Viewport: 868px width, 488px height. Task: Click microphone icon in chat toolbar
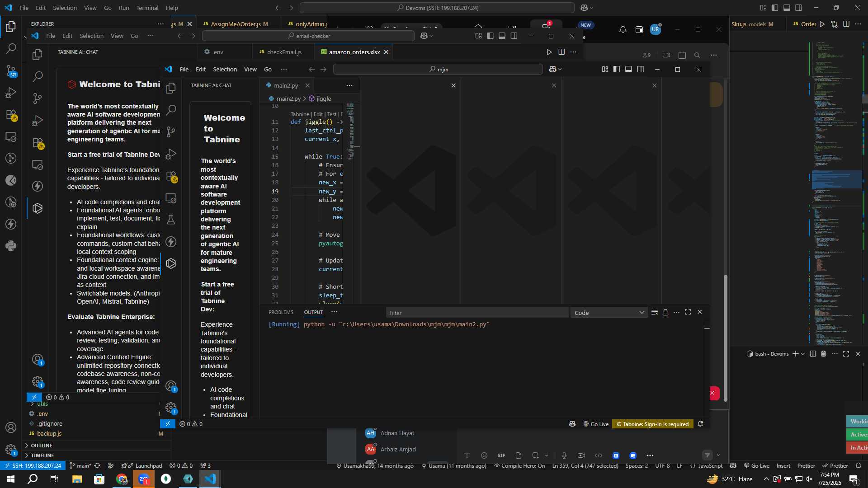click(x=564, y=455)
